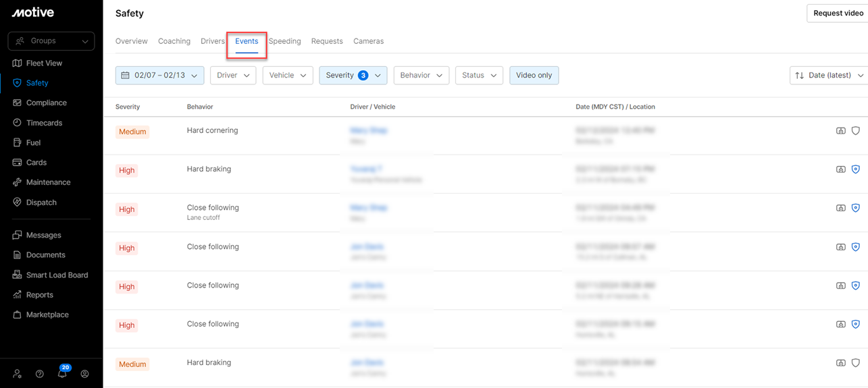Open the notifications bell with the 20 badge
The image size is (868, 388).
(62, 373)
